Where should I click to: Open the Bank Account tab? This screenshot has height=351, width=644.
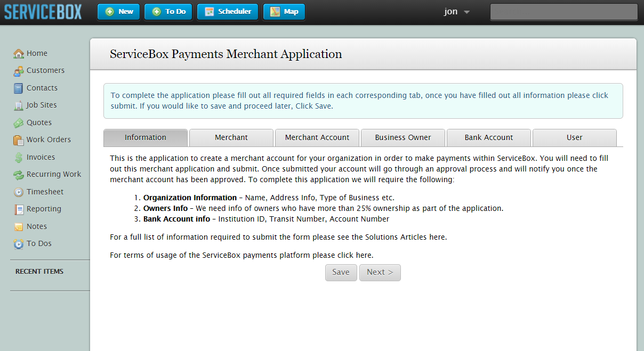tap(489, 137)
